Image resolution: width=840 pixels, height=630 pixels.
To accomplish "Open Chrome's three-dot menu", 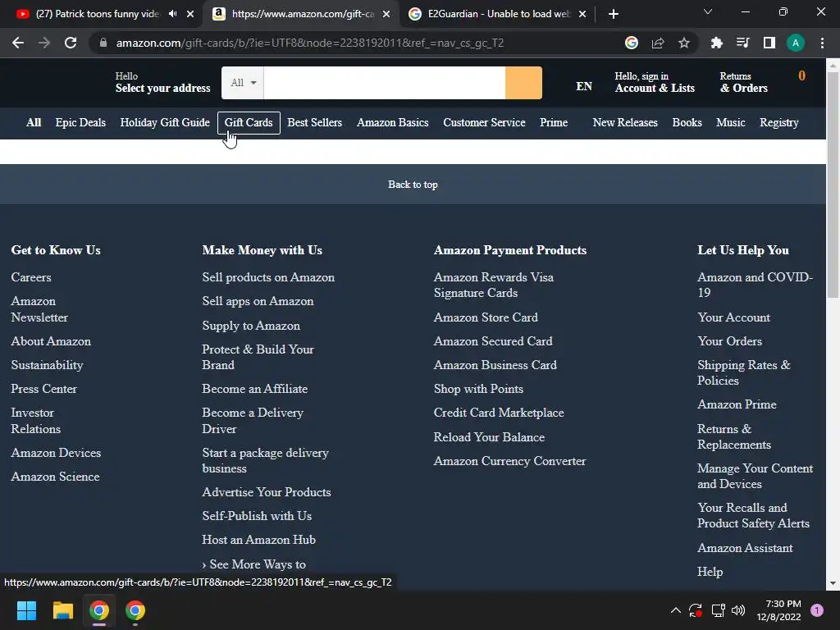I will 822,43.
